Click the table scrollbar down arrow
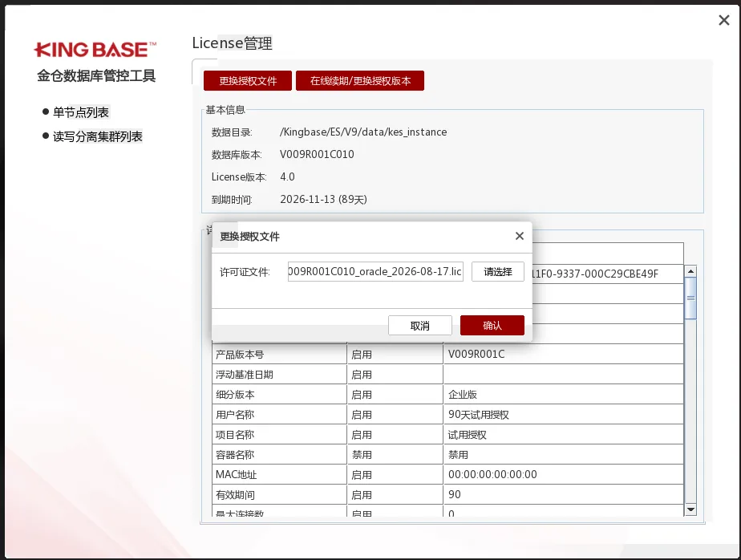This screenshot has width=741, height=560. point(690,509)
